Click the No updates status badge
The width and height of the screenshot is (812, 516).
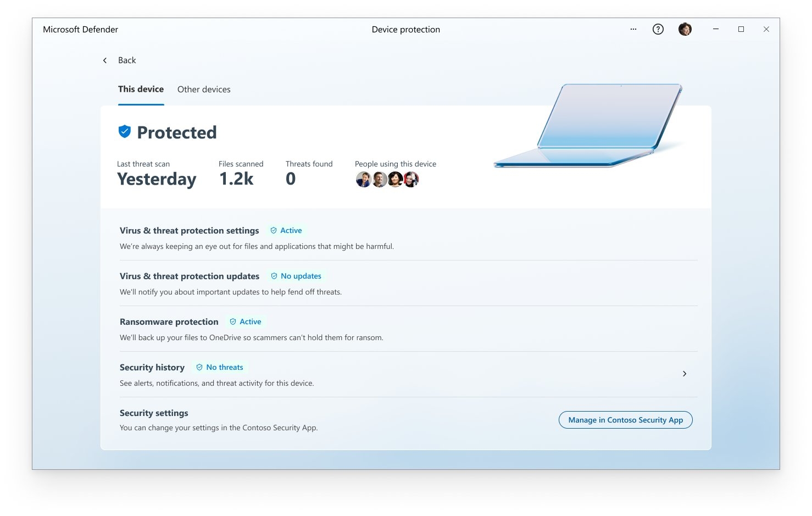pyautogui.click(x=296, y=276)
